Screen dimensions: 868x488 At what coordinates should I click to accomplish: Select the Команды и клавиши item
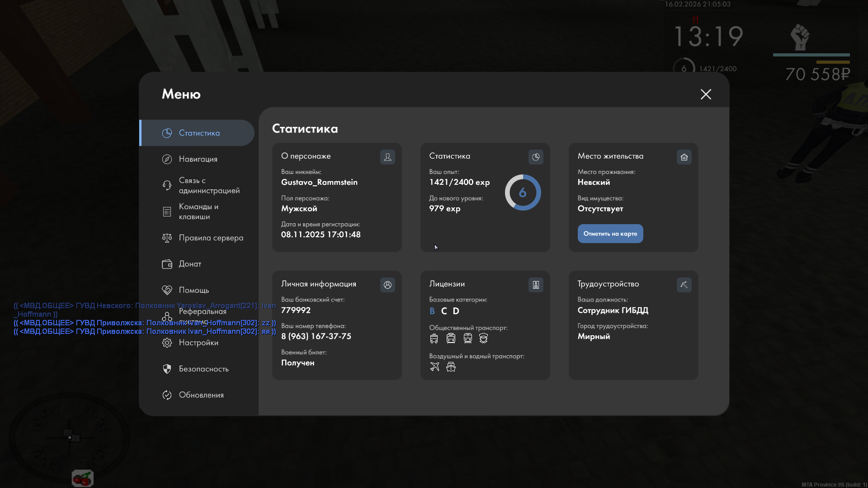pyautogui.click(x=198, y=211)
